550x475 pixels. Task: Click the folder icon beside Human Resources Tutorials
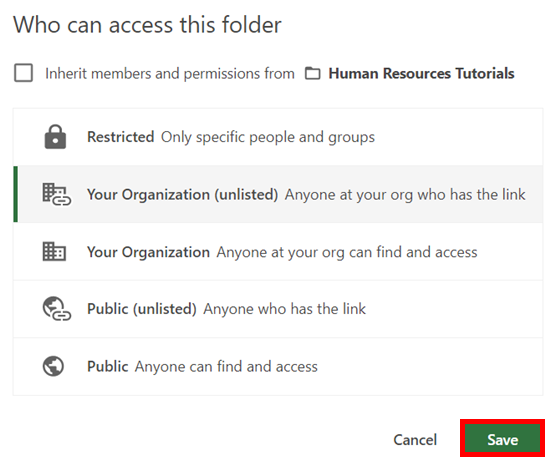pyautogui.click(x=313, y=73)
